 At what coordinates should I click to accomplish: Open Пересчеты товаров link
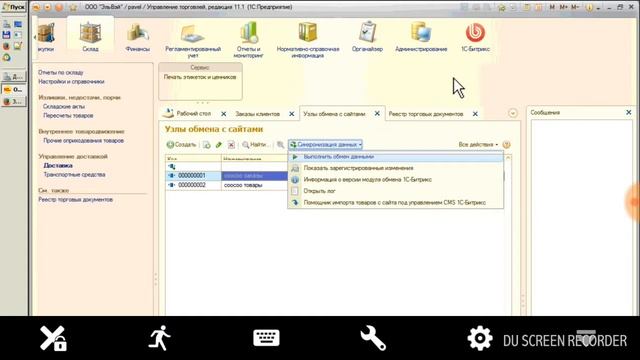click(x=68, y=116)
